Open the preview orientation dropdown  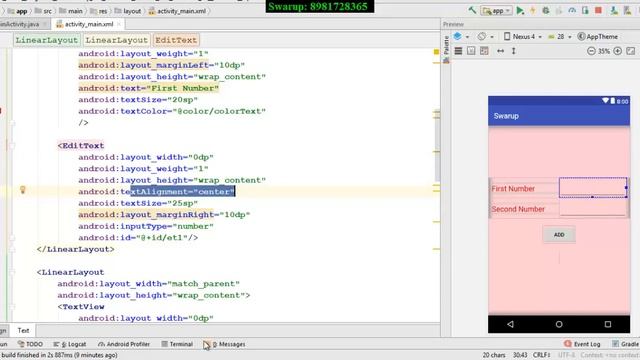pyautogui.click(x=485, y=36)
